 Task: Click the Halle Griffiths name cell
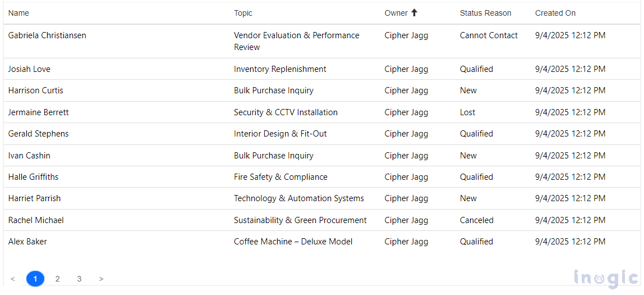[x=33, y=177]
